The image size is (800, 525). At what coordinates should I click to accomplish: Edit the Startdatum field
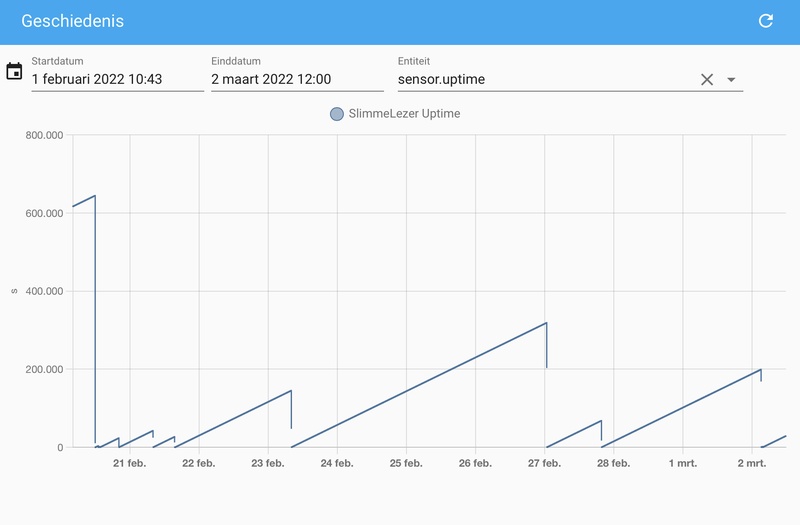point(117,79)
